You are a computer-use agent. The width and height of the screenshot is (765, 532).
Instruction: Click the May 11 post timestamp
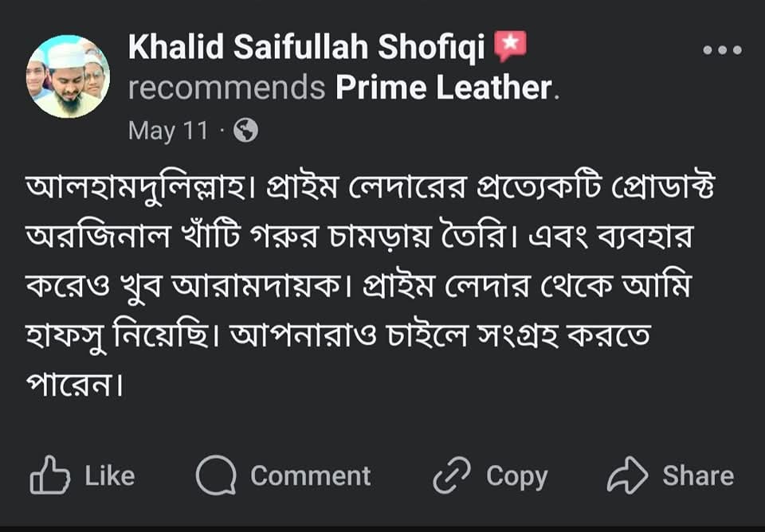[167, 131]
